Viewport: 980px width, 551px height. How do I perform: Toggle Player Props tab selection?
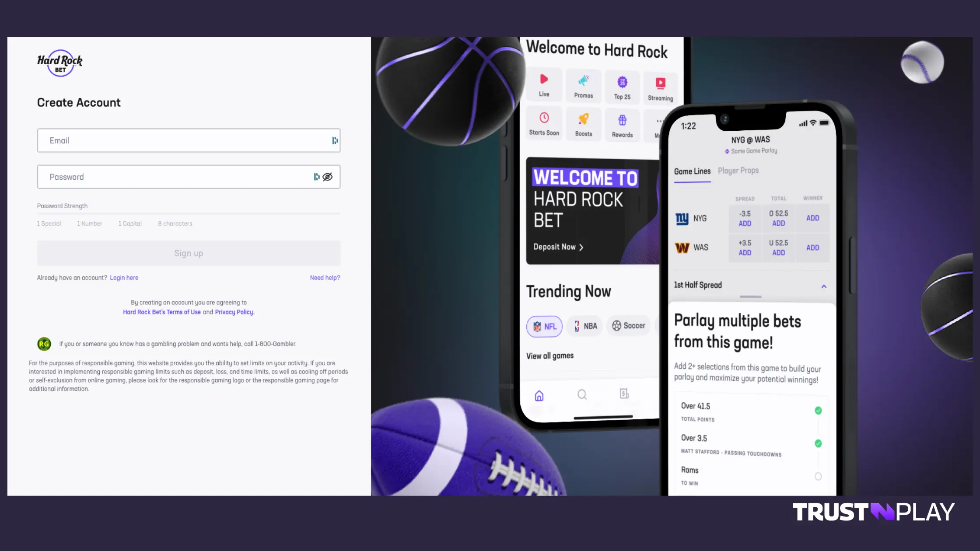pos(738,171)
